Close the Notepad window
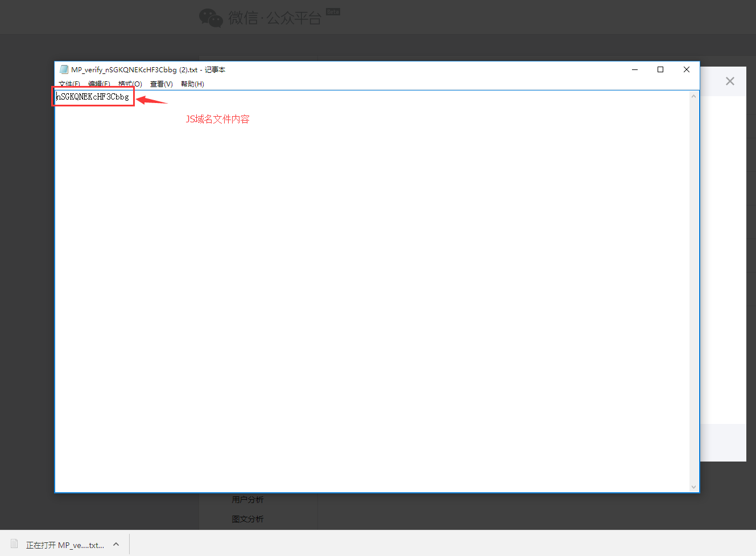 [687, 69]
